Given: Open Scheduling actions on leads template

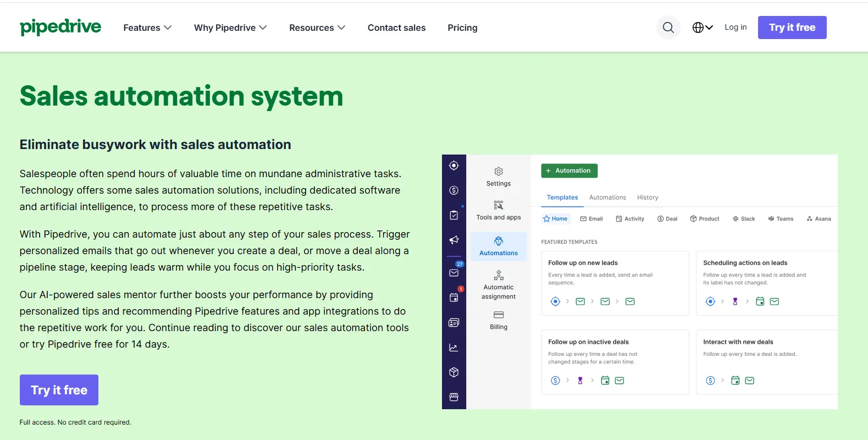Looking at the screenshot, I should [767, 283].
